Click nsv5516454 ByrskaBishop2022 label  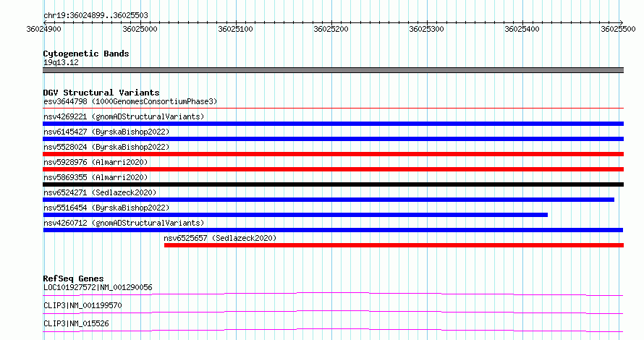point(106,208)
